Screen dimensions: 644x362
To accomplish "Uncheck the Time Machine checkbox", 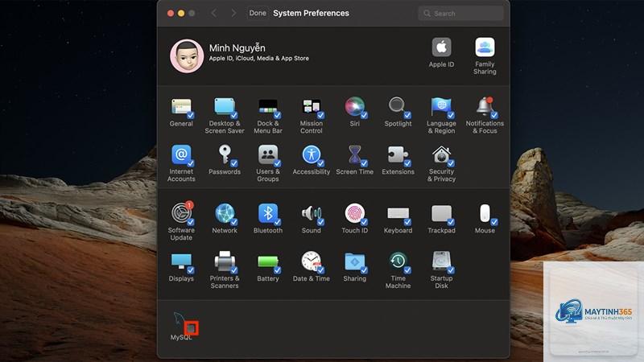I will coord(407,270).
